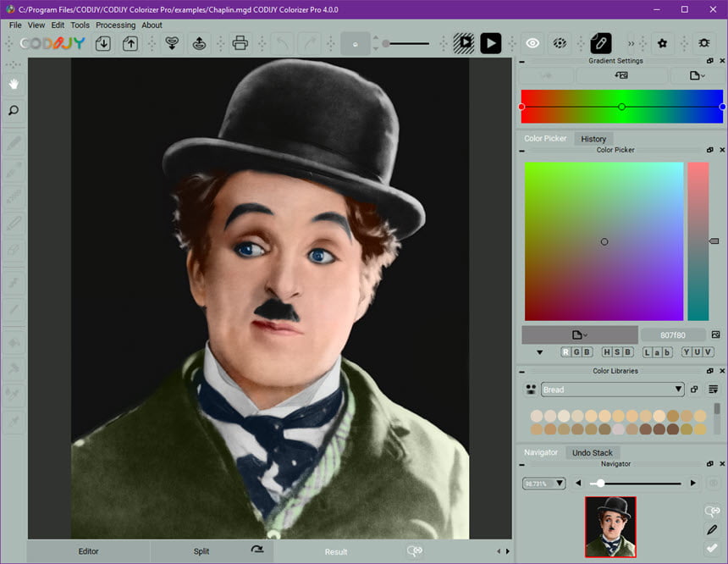Open the gradient file dropdown in Gradient Settings

tap(697, 75)
